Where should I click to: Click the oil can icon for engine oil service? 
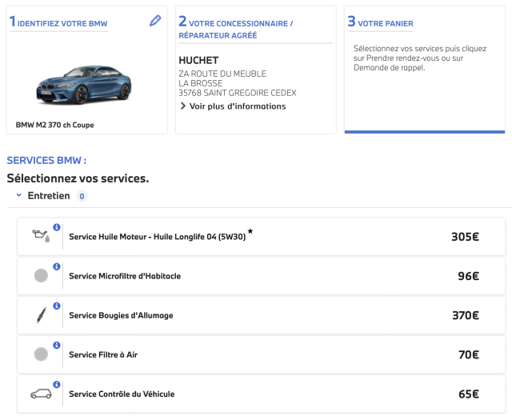tap(41, 236)
